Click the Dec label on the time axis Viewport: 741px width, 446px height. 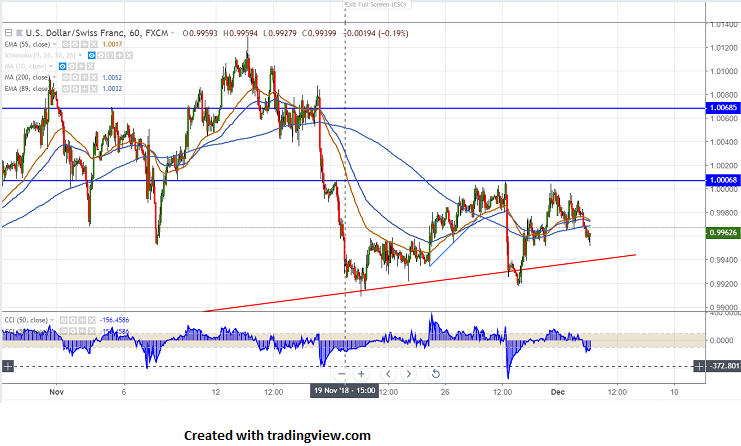point(558,392)
